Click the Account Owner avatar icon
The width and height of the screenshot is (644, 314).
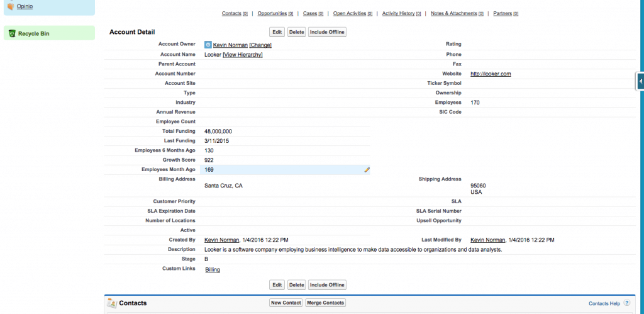point(208,45)
